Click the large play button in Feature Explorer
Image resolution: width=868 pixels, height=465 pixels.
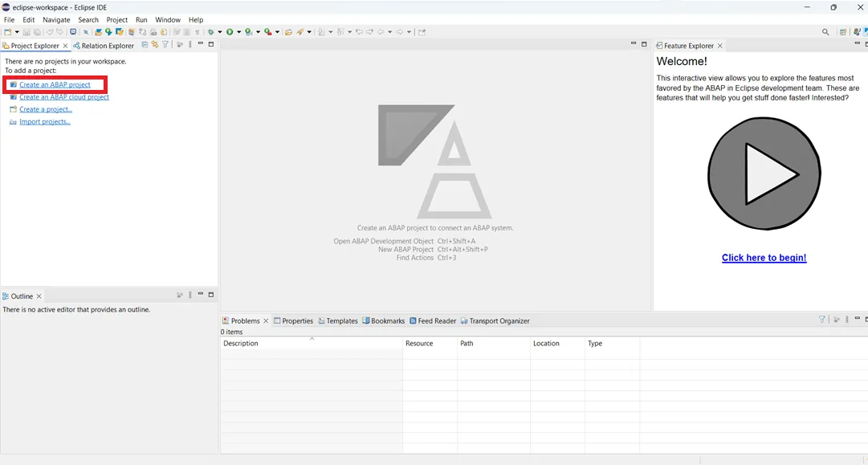pos(764,173)
